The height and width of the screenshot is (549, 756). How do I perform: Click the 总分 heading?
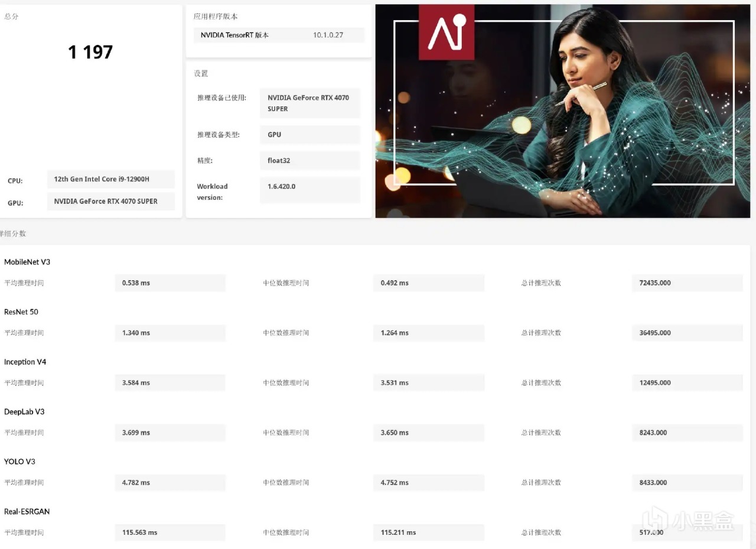click(11, 17)
